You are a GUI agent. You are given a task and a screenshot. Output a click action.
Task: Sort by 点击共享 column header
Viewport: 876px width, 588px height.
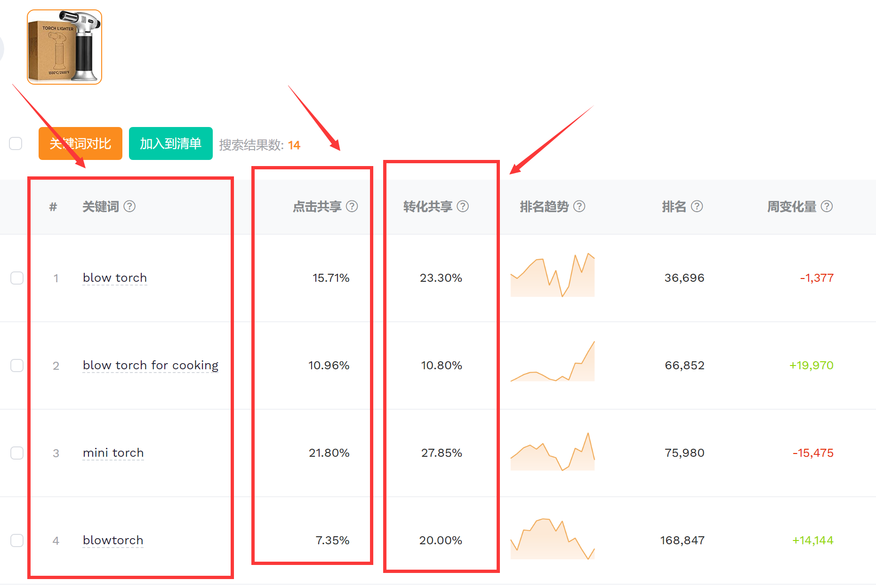click(317, 207)
